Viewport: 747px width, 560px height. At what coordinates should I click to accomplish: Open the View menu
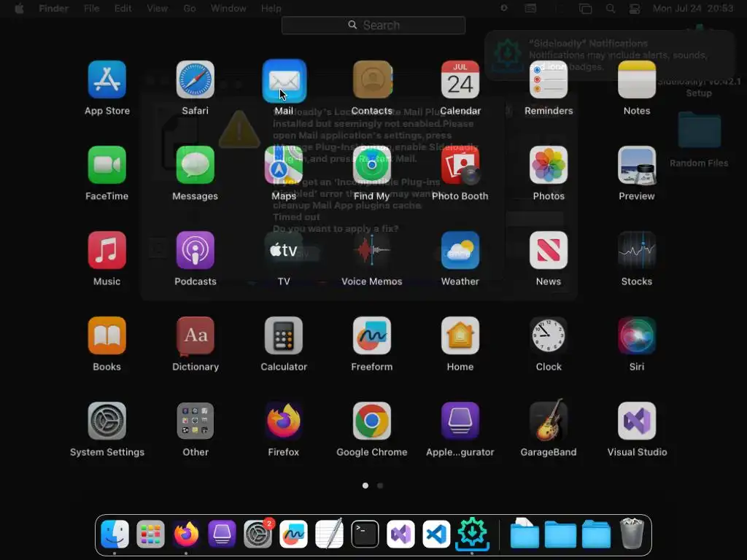pos(158,8)
